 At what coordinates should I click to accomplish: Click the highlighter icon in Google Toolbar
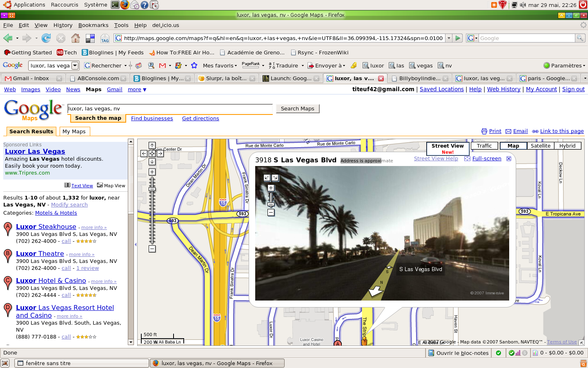[354, 65]
